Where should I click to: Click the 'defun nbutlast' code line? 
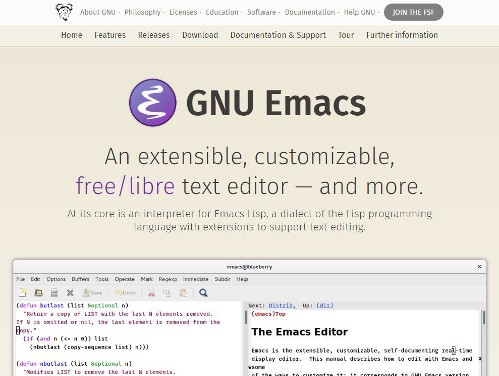[74, 363]
